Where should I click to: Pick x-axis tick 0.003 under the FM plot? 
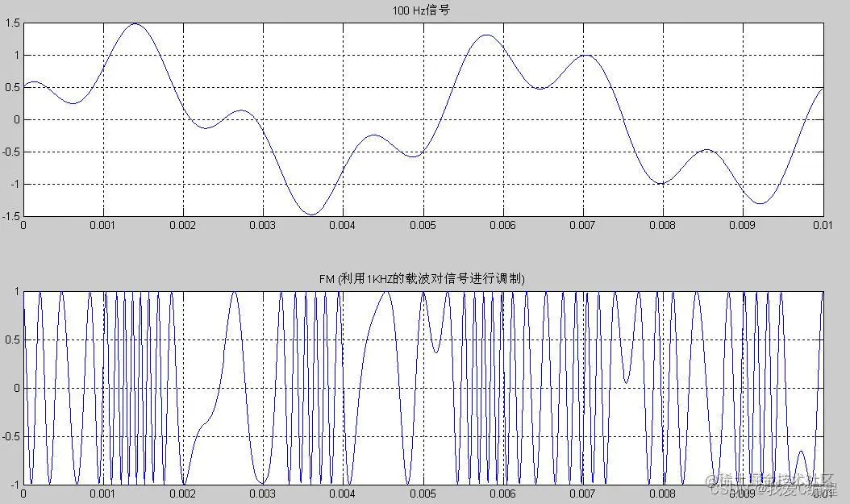[x=262, y=494]
